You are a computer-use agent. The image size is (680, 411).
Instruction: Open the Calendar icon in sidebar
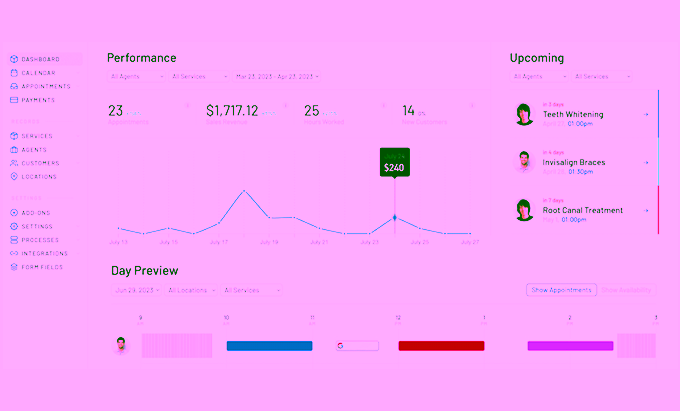13,73
